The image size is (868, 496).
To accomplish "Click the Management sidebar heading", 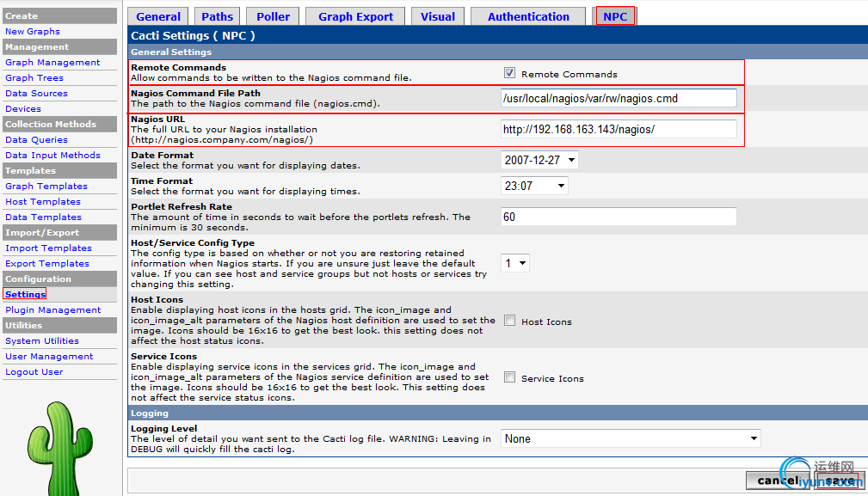I will 59,47.
